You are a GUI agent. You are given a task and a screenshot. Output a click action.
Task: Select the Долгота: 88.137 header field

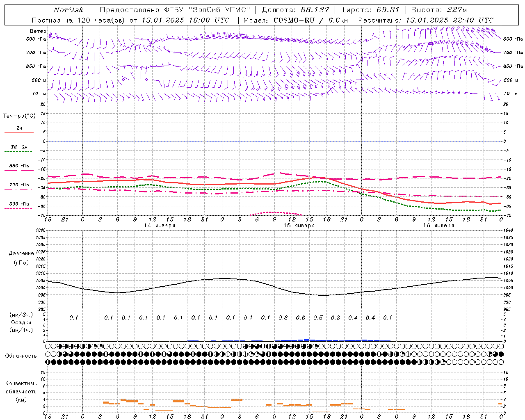tap(295, 10)
